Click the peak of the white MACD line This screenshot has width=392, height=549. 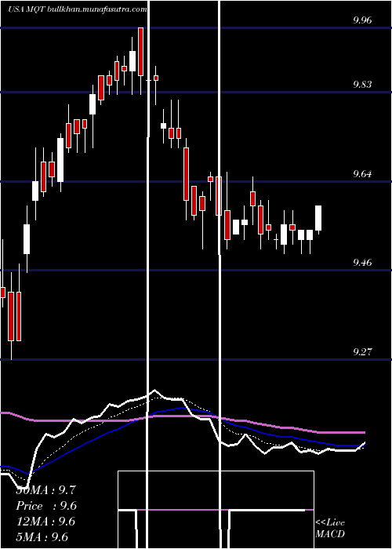click(154, 390)
